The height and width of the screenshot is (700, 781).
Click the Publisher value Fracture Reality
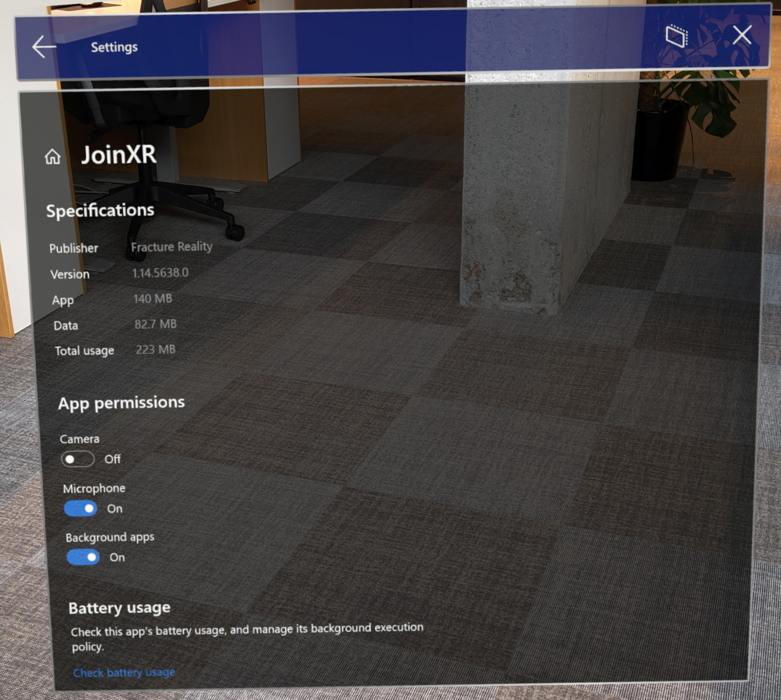pyautogui.click(x=171, y=247)
